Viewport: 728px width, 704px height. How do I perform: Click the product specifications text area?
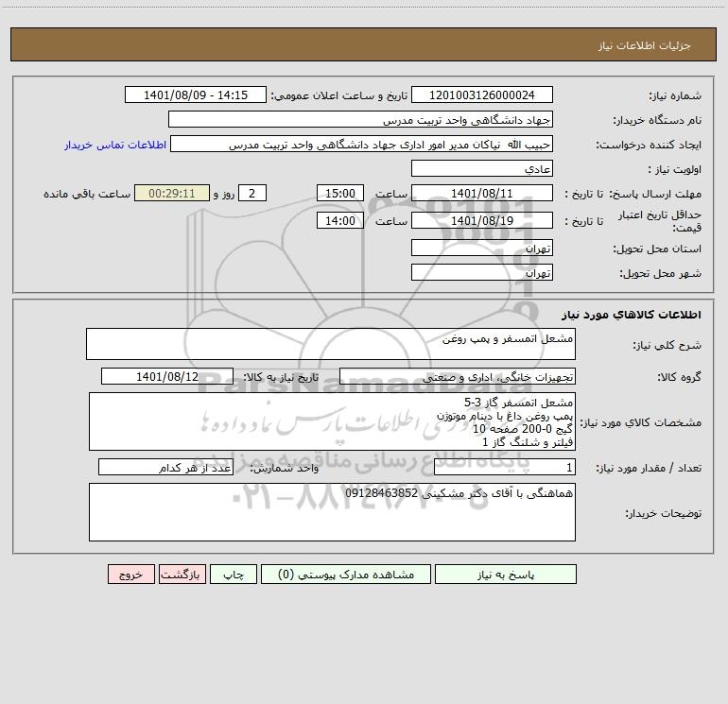pos(332,421)
